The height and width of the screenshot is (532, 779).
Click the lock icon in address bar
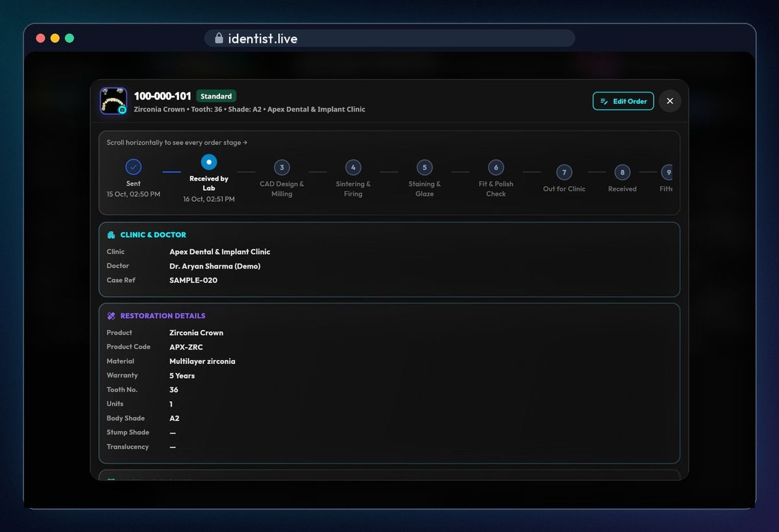219,38
